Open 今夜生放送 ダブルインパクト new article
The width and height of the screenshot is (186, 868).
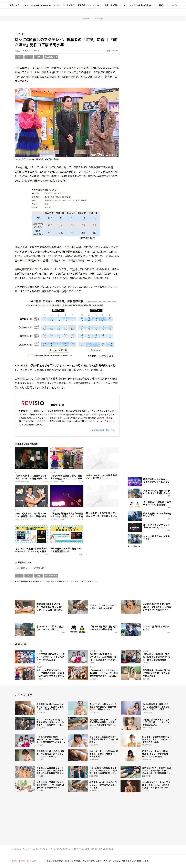(x=40, y=657)
